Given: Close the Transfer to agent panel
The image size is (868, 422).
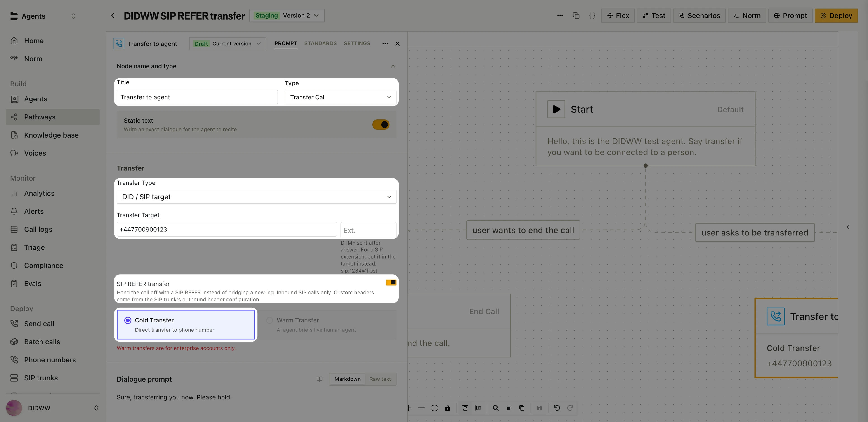Looking at the screenshot, I should [x=398, y=43].
